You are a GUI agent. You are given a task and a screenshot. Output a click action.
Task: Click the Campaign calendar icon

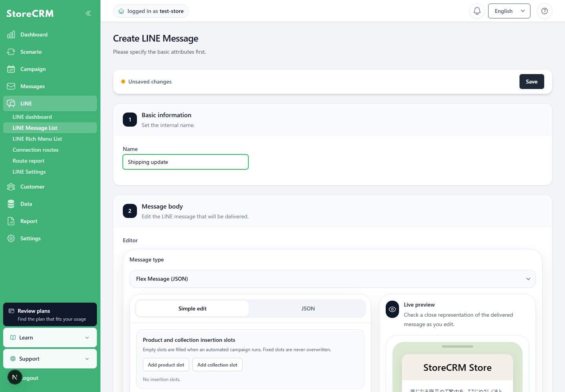pos(11,69)
